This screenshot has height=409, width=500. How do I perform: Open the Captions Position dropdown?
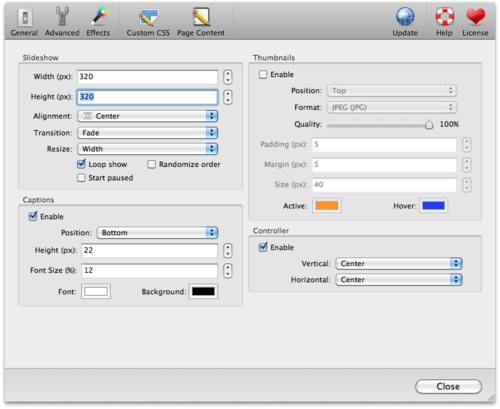pos(157,233)
